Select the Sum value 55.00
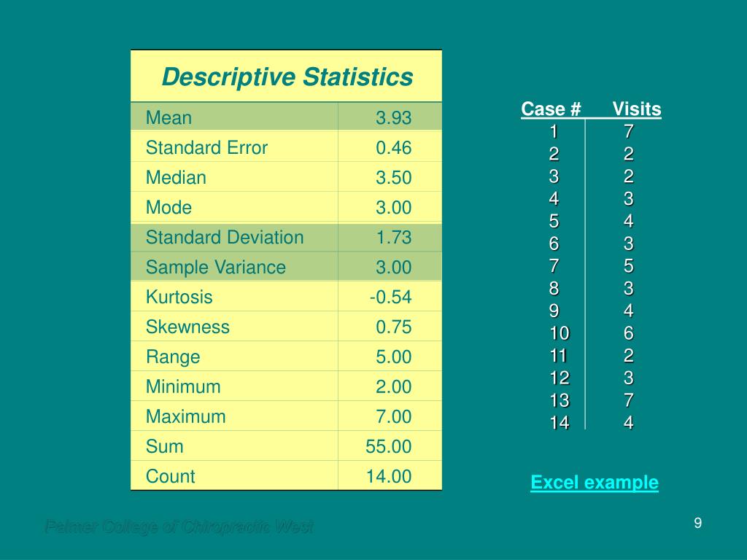This screenshot has height=560, width=747. coord(388,446)
